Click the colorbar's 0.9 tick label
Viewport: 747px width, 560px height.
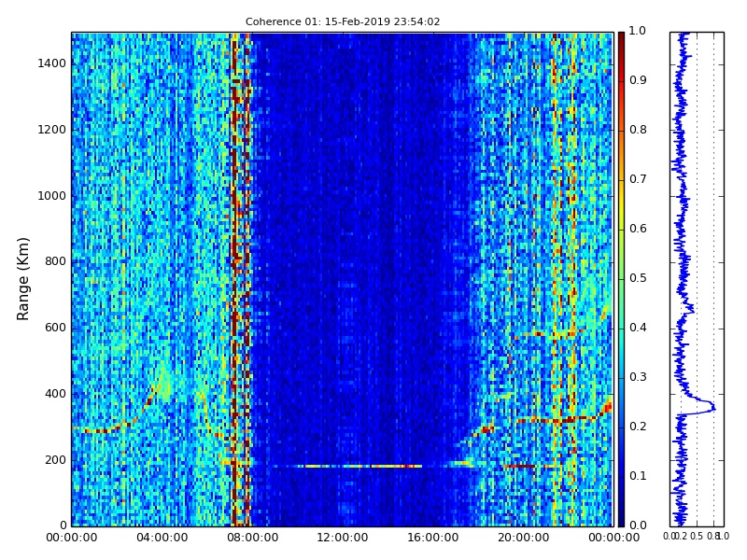point(638,80)
